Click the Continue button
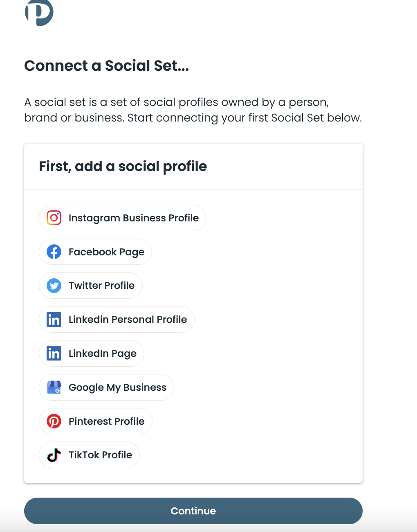The height and width of the screenshot is (532, 417). 193,511
